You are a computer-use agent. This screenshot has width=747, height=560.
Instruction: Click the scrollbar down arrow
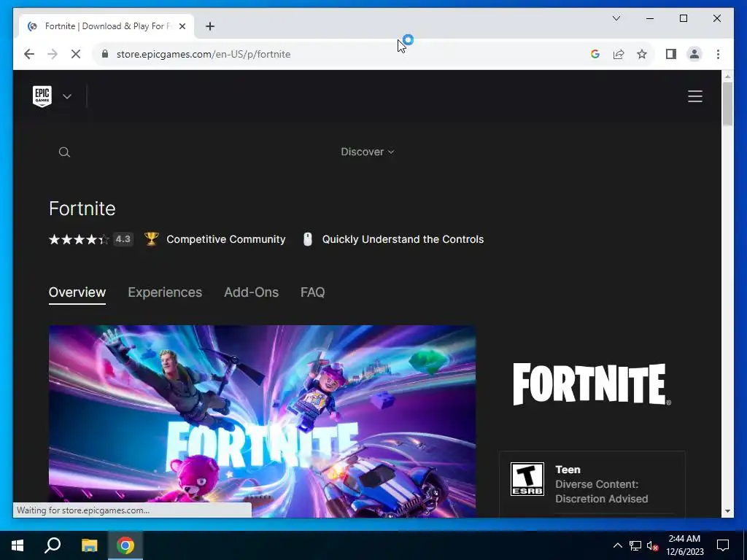(727, 511)
